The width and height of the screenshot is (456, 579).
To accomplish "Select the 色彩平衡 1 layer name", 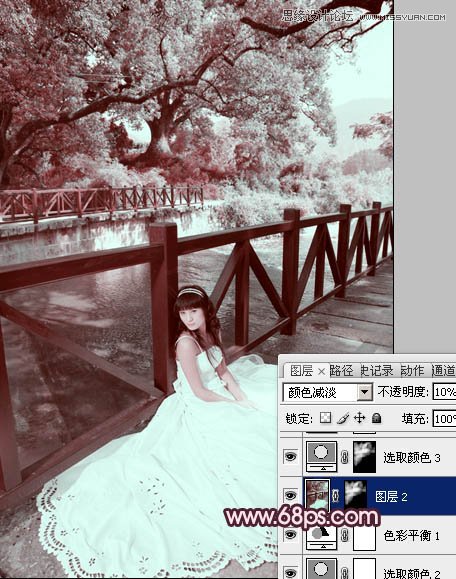I will 411,535.
